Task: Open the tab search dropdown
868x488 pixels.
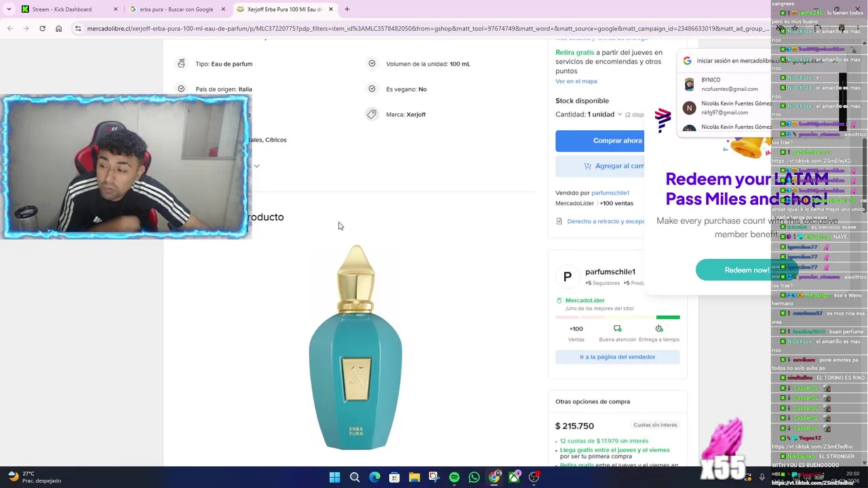Action: click(x=8, y=9)
